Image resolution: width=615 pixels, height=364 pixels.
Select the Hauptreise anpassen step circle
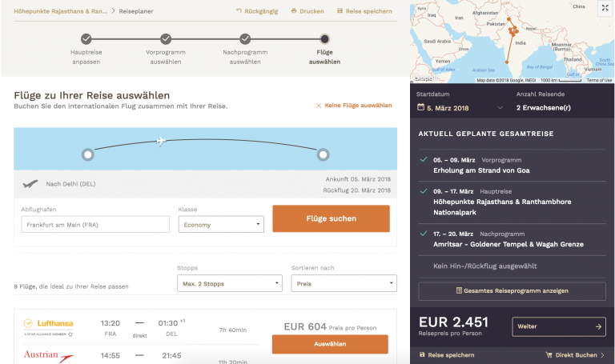coord(86,38)
